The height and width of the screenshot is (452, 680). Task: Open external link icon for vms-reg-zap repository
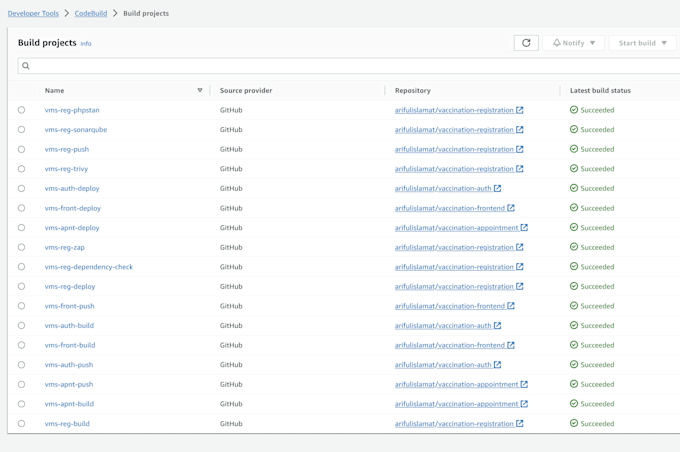(x=520, y=247)
